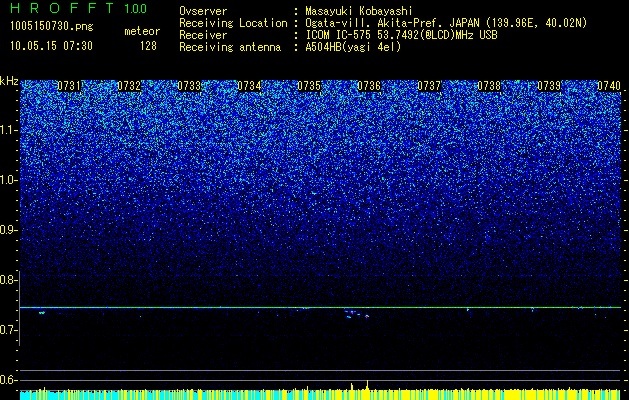The width and height of the screenshot is (629, 400).
Task: Click the Receiving antenna label
Action: (x=230, y=47)
